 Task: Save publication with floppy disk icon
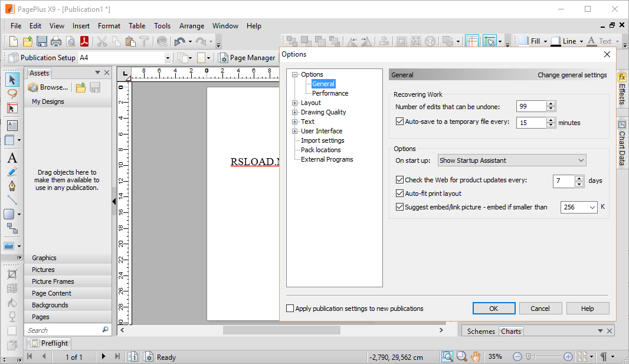click(42, 41)
